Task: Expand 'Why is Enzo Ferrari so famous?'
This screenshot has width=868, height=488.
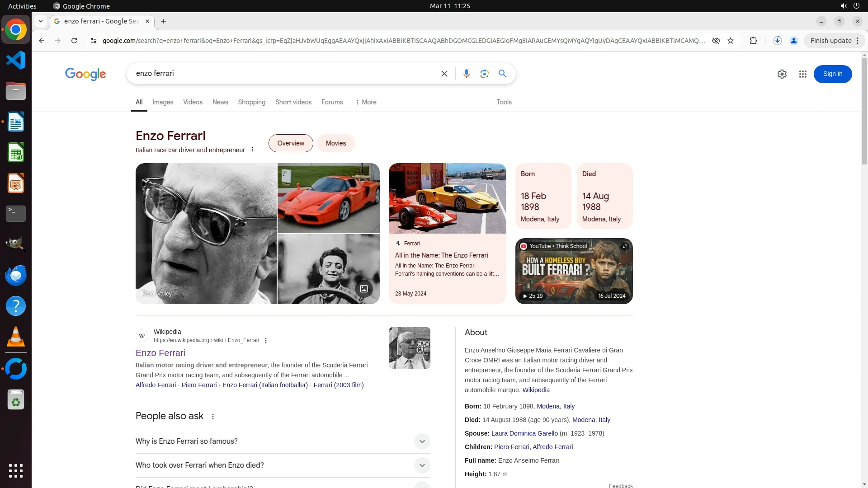Action: pos(421,441)
